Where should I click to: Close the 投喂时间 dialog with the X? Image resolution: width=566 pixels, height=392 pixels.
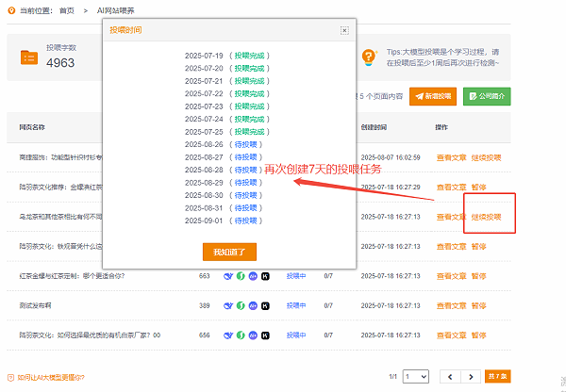pos(344,30)
